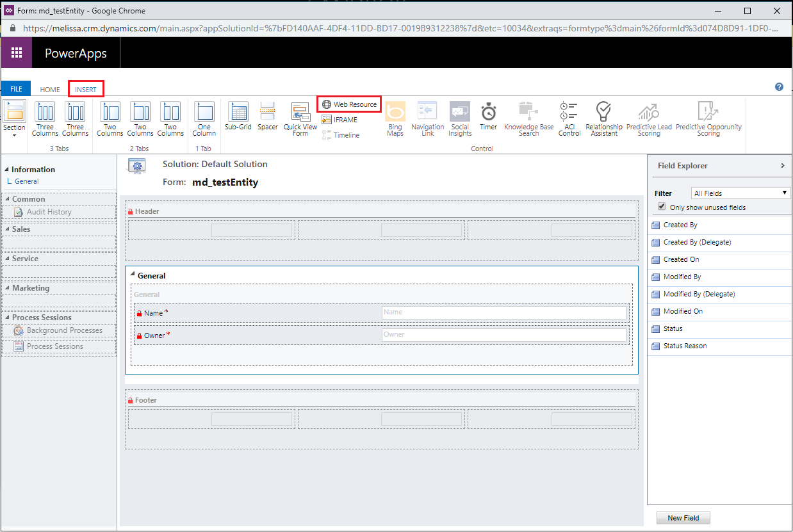
Task: Open the FILE ribbon tab
Action: tap(16, 90)
